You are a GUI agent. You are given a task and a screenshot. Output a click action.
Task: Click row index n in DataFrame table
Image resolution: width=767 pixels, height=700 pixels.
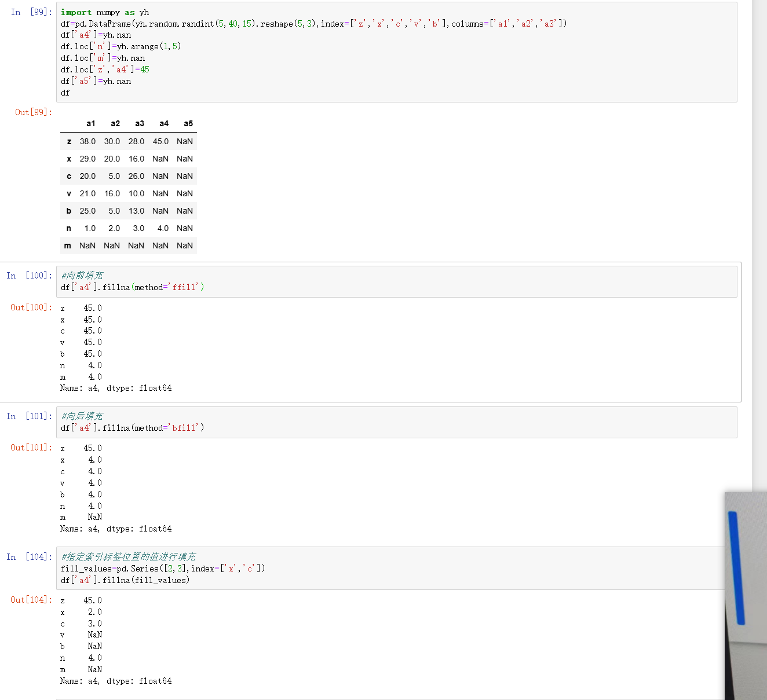point(69,228)
